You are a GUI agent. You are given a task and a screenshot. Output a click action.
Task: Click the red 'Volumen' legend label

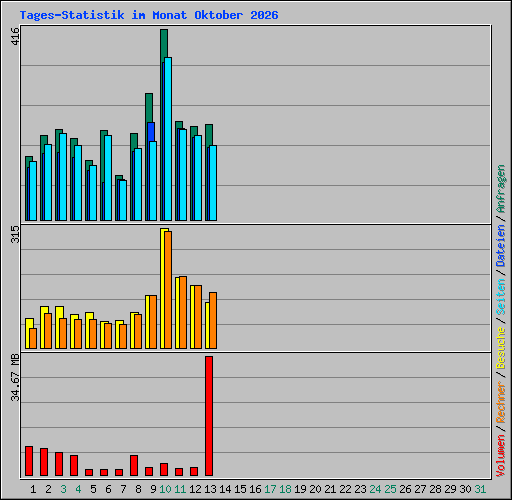pos(501,456)
